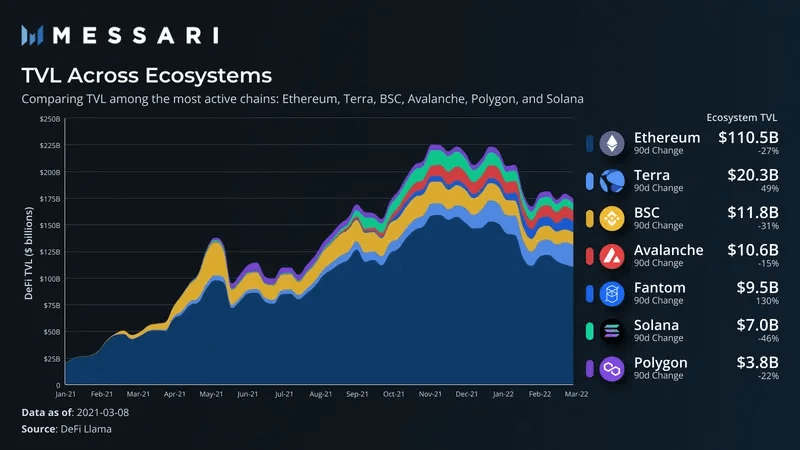Click the yellow BSC cube icon
800x450 pixels.
pyautogui.click(x=611, y=217)
